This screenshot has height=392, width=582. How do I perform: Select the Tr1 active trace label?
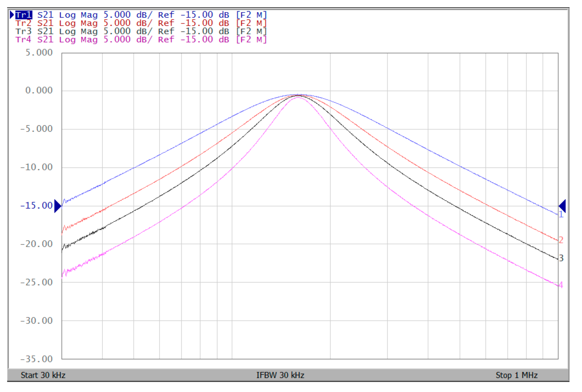coord(24,15)
